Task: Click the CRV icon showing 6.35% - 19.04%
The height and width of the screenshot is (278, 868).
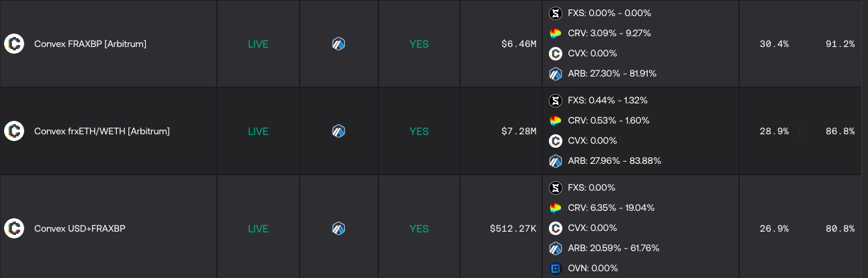Action: pos(555,208)
